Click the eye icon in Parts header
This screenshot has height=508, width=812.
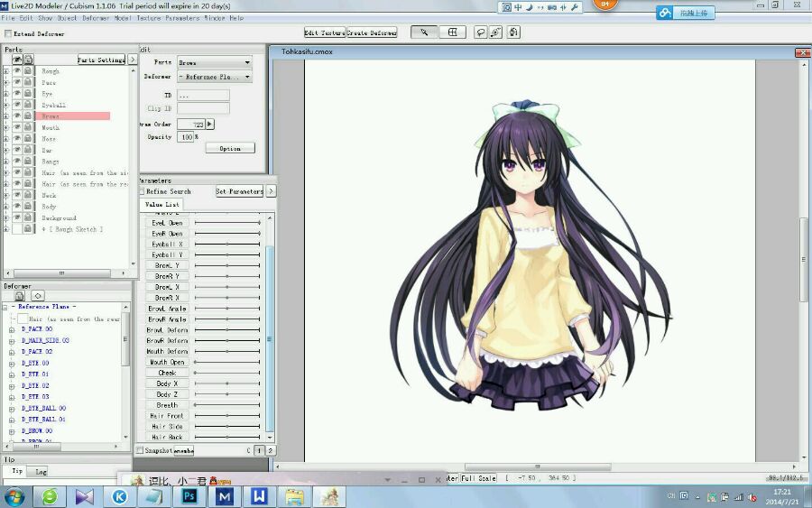17,60
